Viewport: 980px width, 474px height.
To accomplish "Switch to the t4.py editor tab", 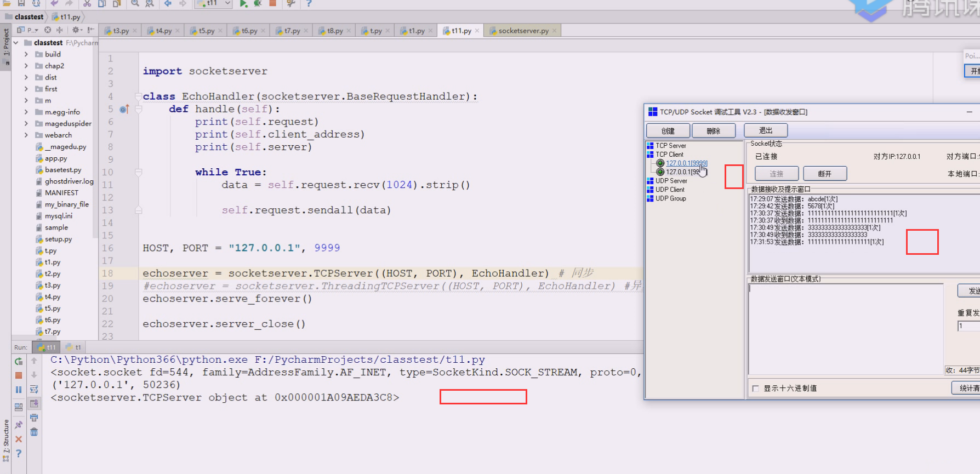I will point(163,31).
